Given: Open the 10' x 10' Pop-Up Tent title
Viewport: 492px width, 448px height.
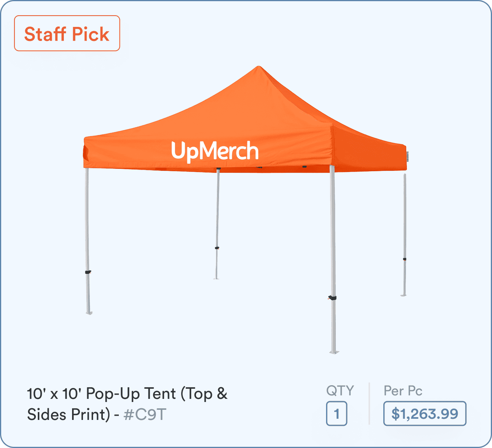Looking at the screenshot, I should tap(127, 404).
